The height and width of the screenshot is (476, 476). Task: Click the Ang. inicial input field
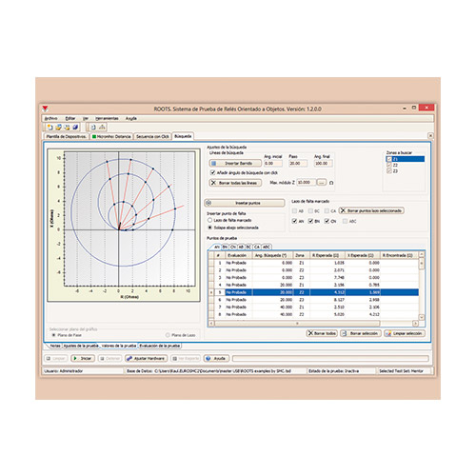pos(273,164)
